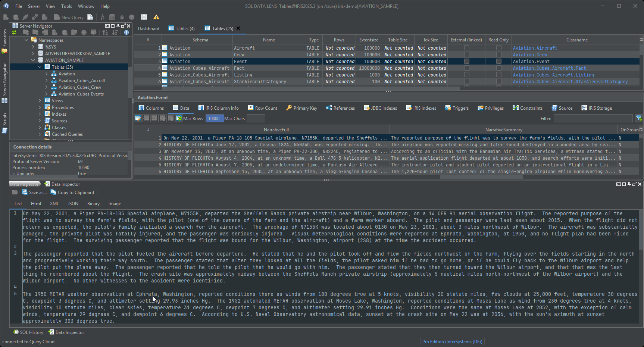The height and width of the screenshot is (347, 644).
Task: Switch to the Dashboard tab
Action: coord(149,28)
